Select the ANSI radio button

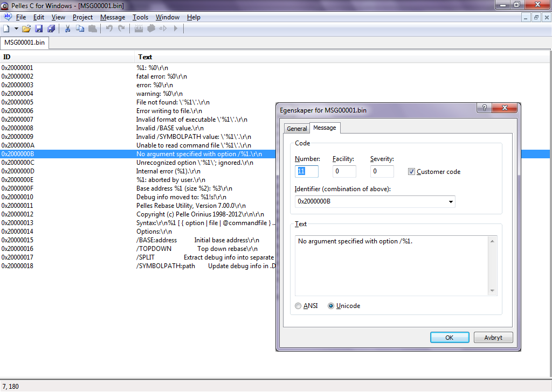pyautogui.click(x=298, y=306)
